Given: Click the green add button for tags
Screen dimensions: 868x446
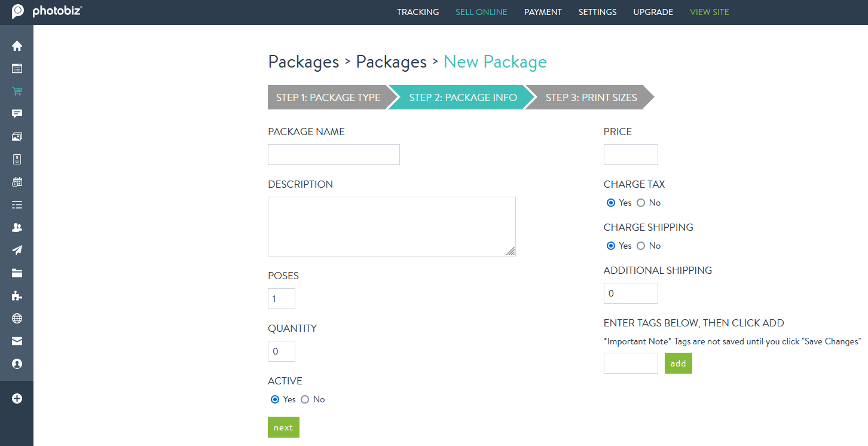Looking at the screenshot, I should (678, 363).
